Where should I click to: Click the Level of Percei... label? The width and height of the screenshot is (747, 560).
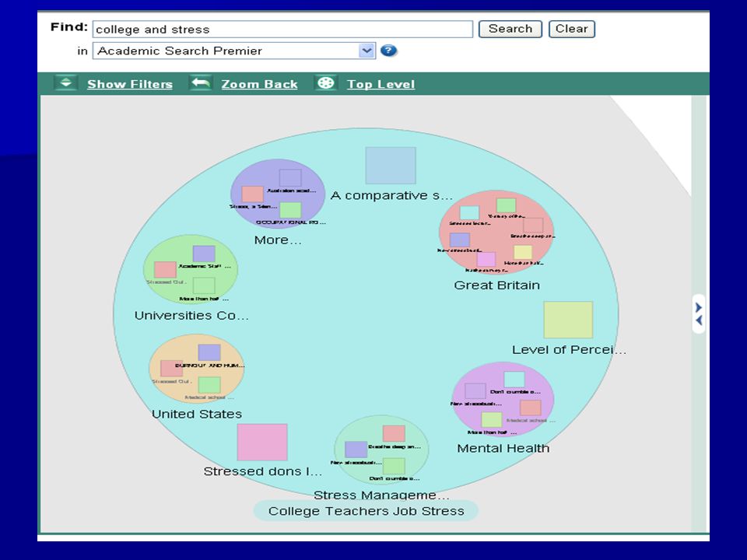tap(570, 350)
